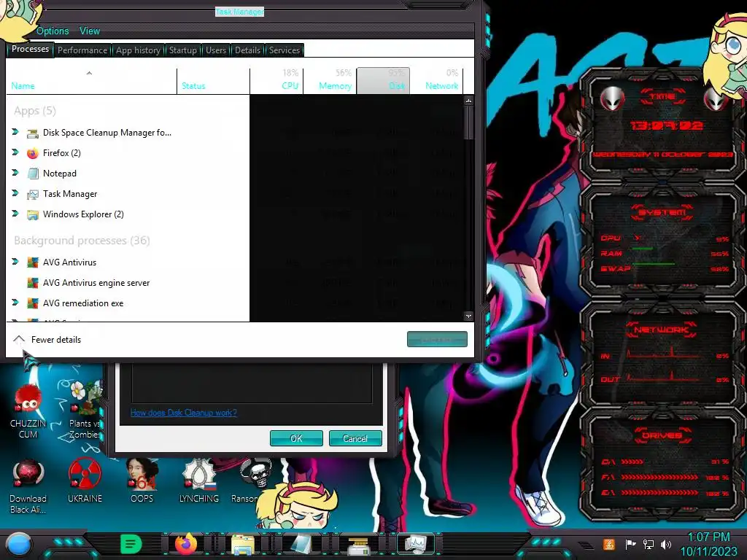The width and height of the screenshot is (747, 560).
Task: Open Firefox from the taskbar
Action: click(186, 544)
